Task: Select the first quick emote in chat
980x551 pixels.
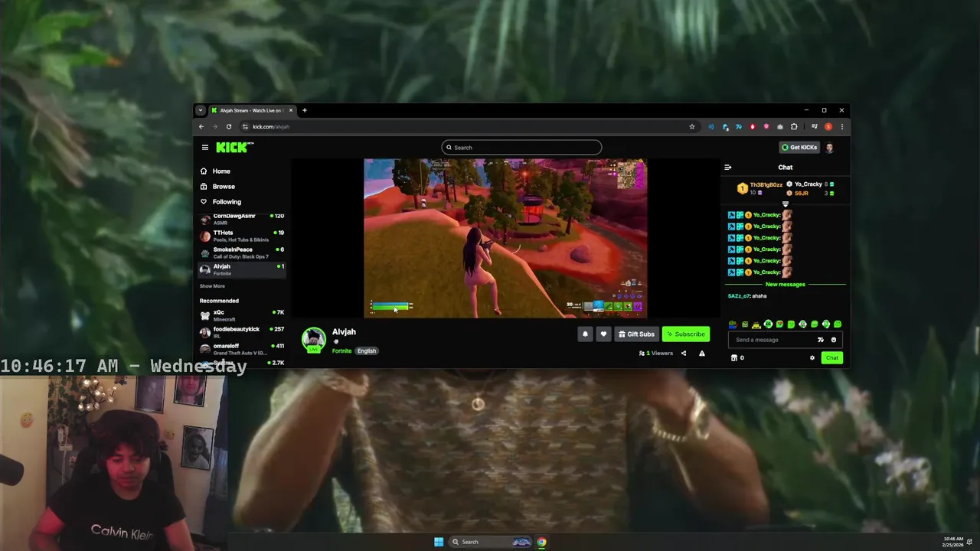Action: (733, 324)
